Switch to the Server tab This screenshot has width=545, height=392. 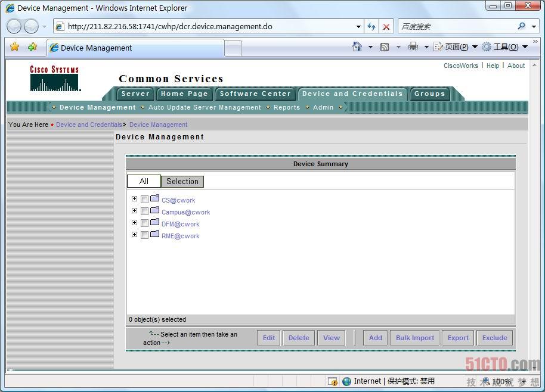(135, 94)
